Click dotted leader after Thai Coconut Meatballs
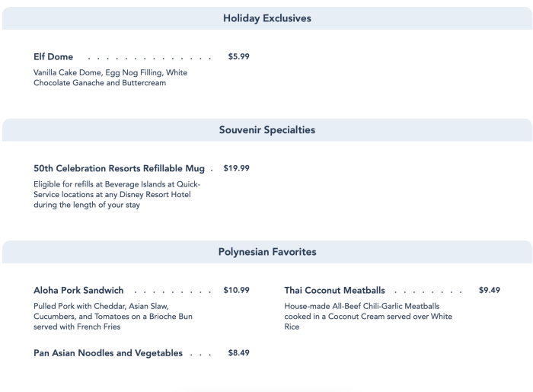Screen dimensions: 533x392 [426, 292]
